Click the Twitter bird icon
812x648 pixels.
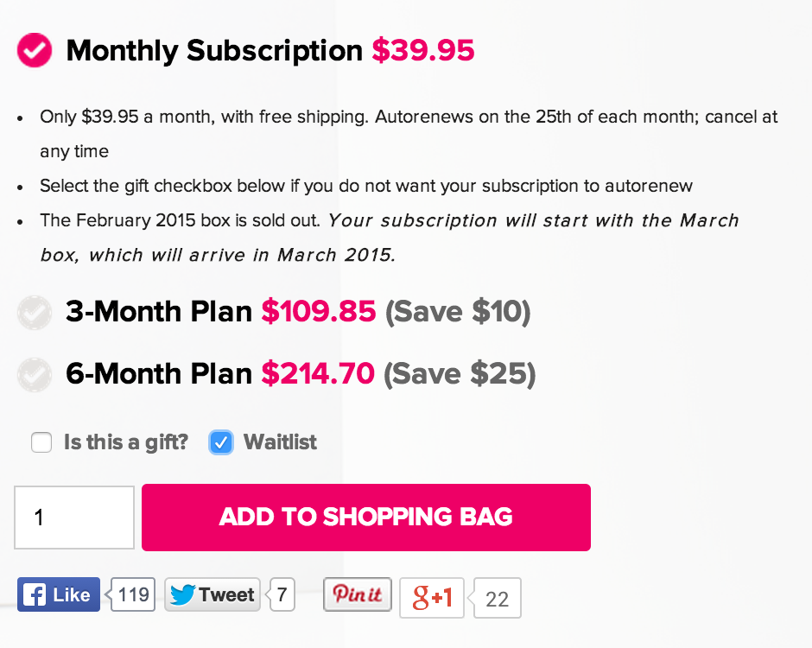pos(182,594)
